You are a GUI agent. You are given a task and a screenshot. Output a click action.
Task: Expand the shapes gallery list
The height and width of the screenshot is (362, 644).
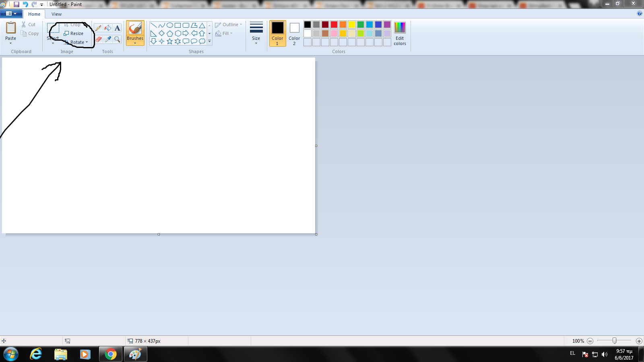tap(209, 41)
